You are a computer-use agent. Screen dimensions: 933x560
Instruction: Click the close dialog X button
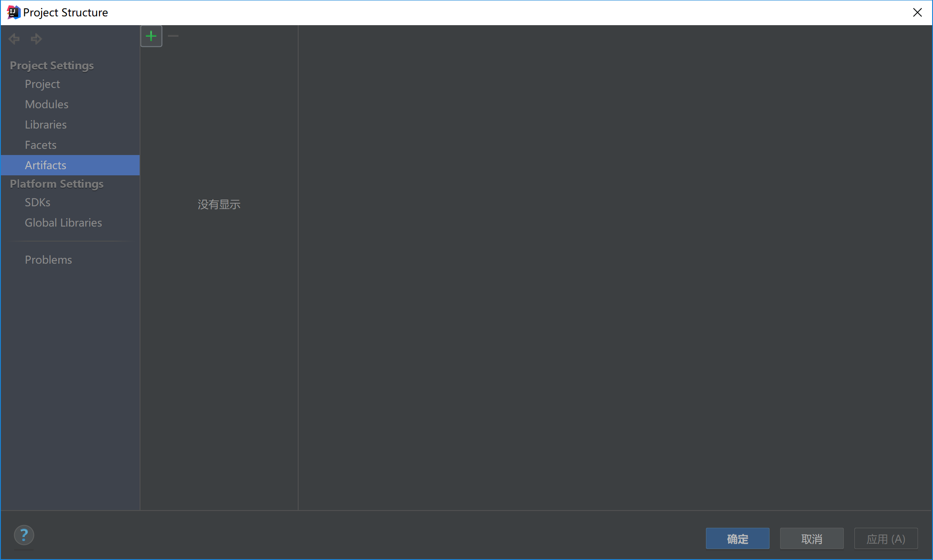pyautogui.click(x=918, y=13)
